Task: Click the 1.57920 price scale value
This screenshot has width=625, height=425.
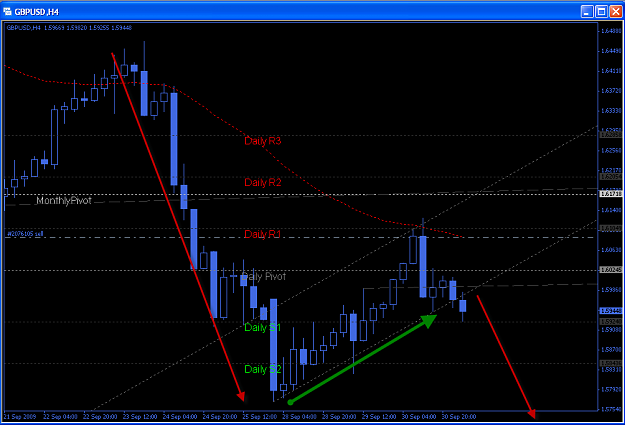Action: 611,389
